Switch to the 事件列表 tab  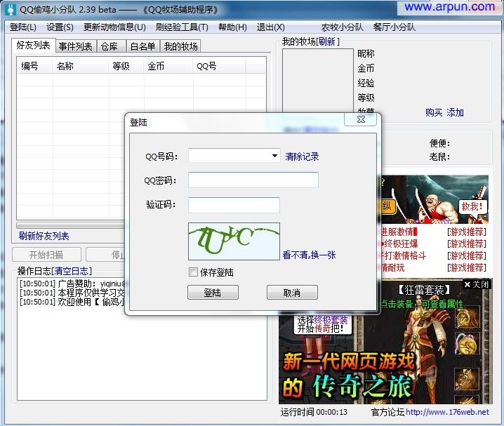coord(76,46)
